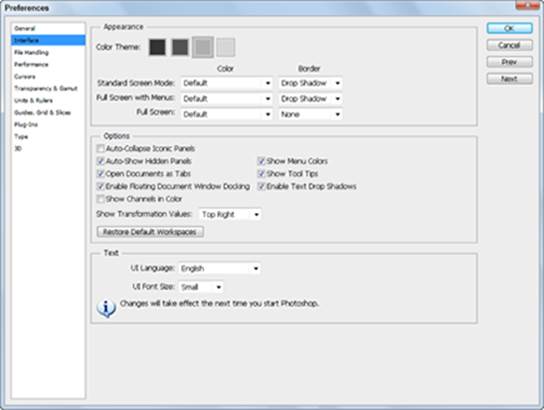Open Full Screen border dropdown set to None

(x=311, y=114)
